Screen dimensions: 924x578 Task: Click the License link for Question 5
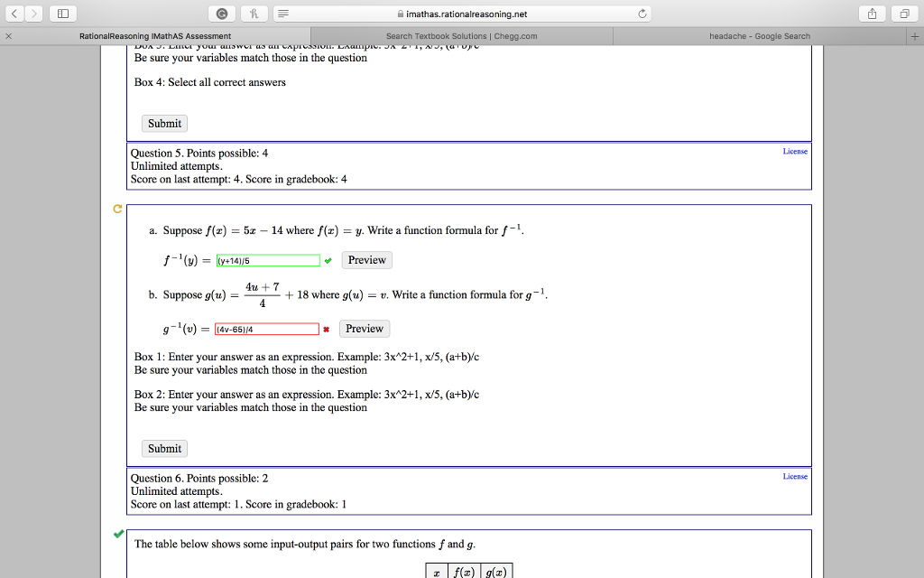point(795,151)
